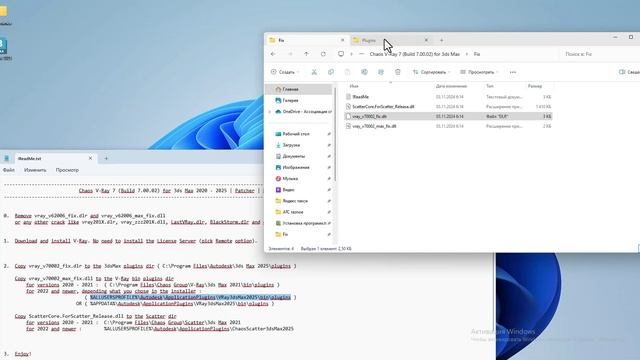Sort by Дата изменения column header
Screen dimensions: 640x360
[451, 86]
